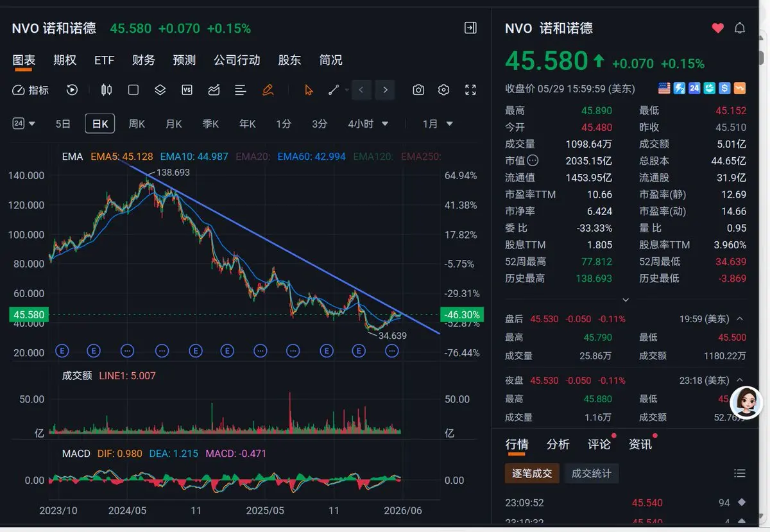Select the 周K timeframe
Viewport: 770px width, 532px height.
pyautogui.click(x=137, y=124)
